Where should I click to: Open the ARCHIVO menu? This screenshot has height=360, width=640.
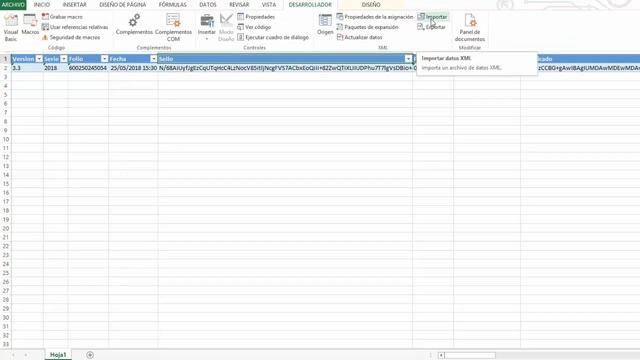coord(13,4)
